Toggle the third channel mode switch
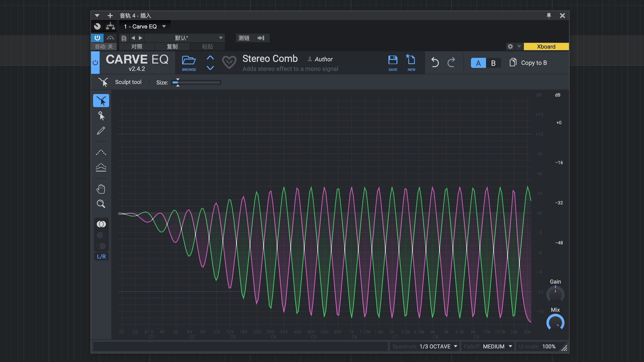 point(101,246)
